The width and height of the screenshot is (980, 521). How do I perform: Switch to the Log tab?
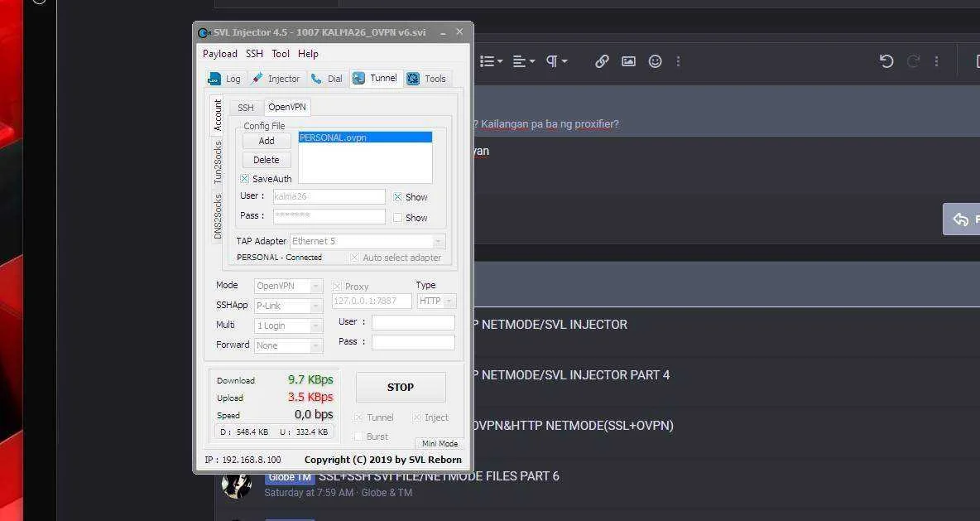[224, 79]
